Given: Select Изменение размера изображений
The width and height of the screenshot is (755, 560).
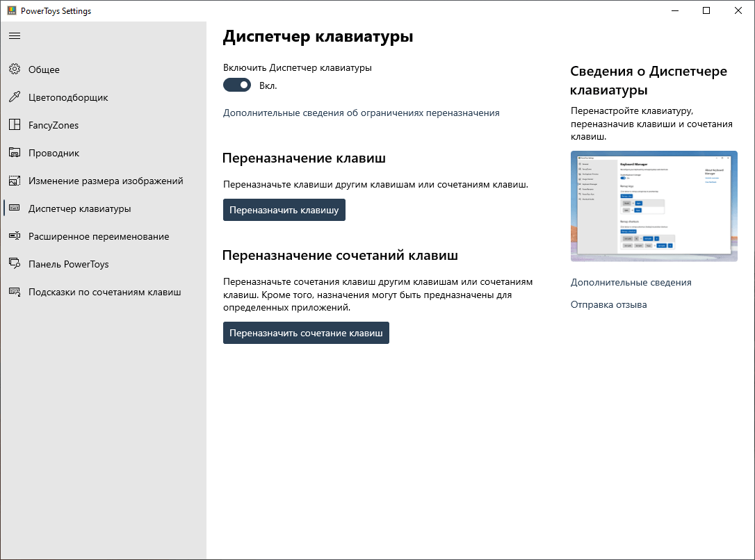Looking at the screenshot, I should pyautogui.click(x=104, y=181).
